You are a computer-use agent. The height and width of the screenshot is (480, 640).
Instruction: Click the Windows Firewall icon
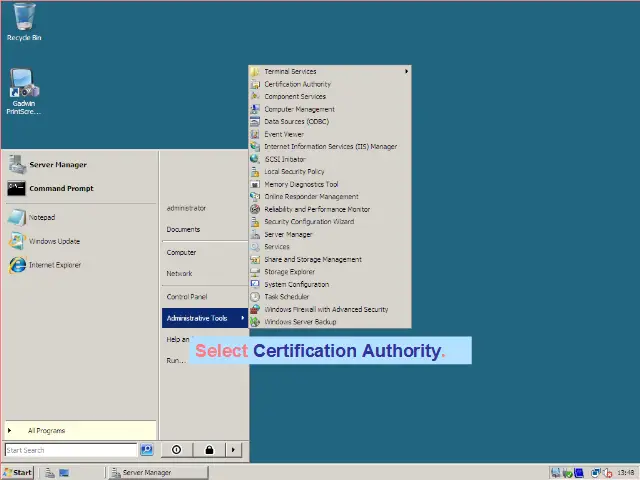click(255, 309)
